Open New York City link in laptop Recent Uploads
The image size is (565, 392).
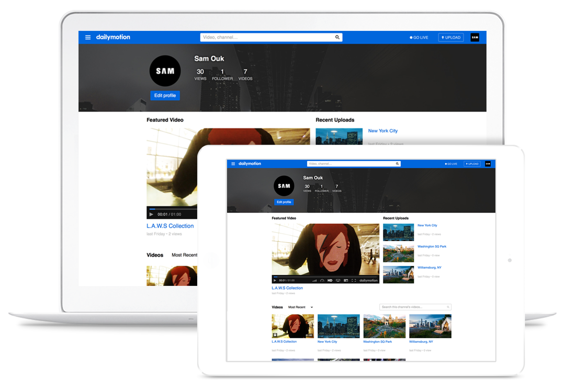383,131
